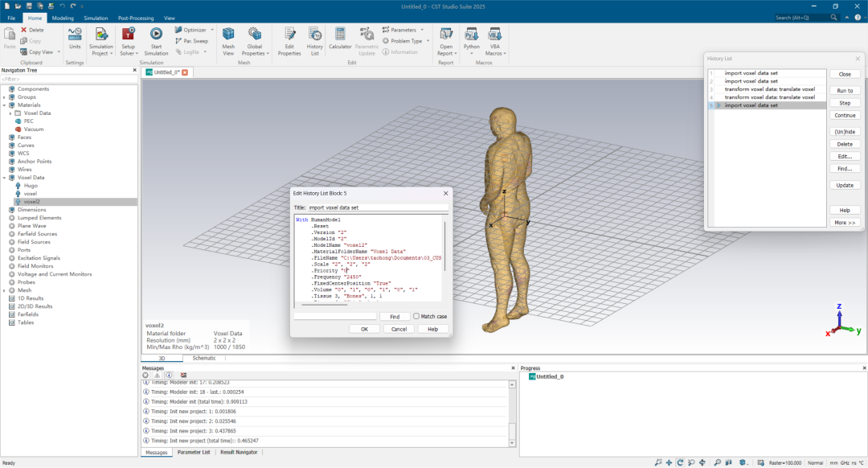Open the Copy View dropdown arrow
The height and width of the screenshot is (468, 868).
click(x=59, y=52)
